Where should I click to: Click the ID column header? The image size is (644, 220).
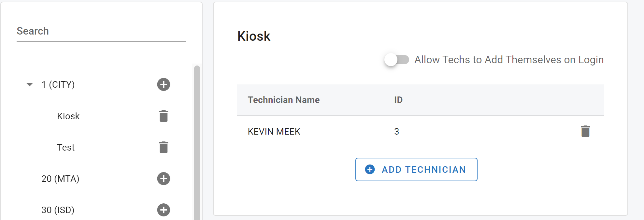tap(398, 100)
